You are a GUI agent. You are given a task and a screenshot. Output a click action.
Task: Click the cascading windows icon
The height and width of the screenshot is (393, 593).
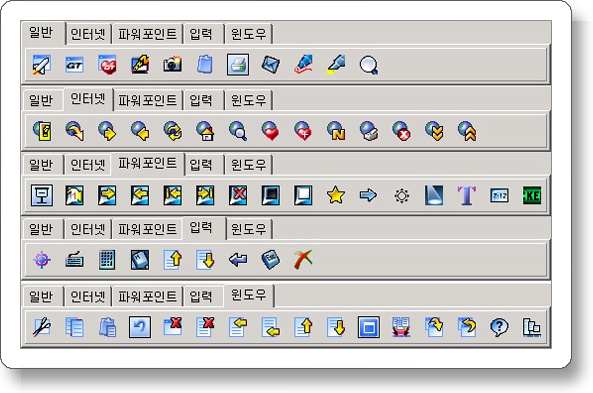tap(532, 327)
